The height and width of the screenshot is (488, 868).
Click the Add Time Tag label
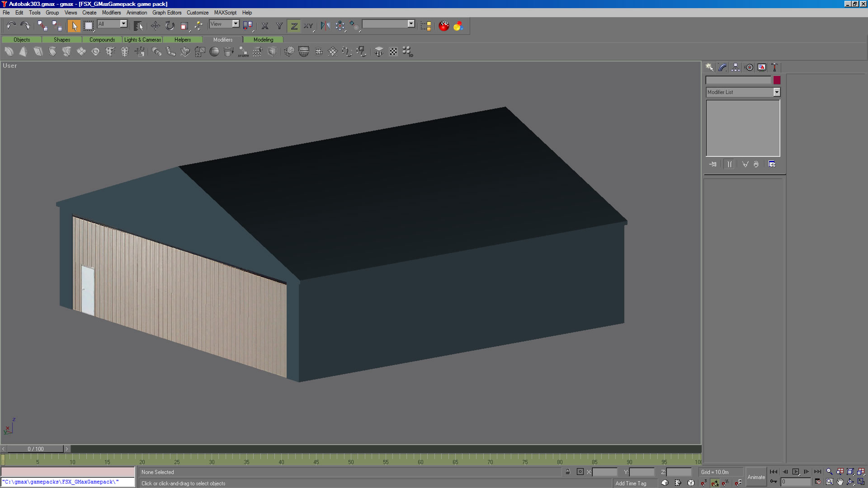point(631,483)
